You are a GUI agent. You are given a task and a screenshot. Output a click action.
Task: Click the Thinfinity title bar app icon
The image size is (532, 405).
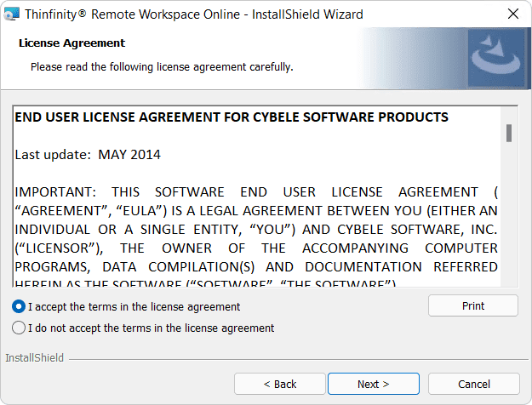tap(12, 14)
